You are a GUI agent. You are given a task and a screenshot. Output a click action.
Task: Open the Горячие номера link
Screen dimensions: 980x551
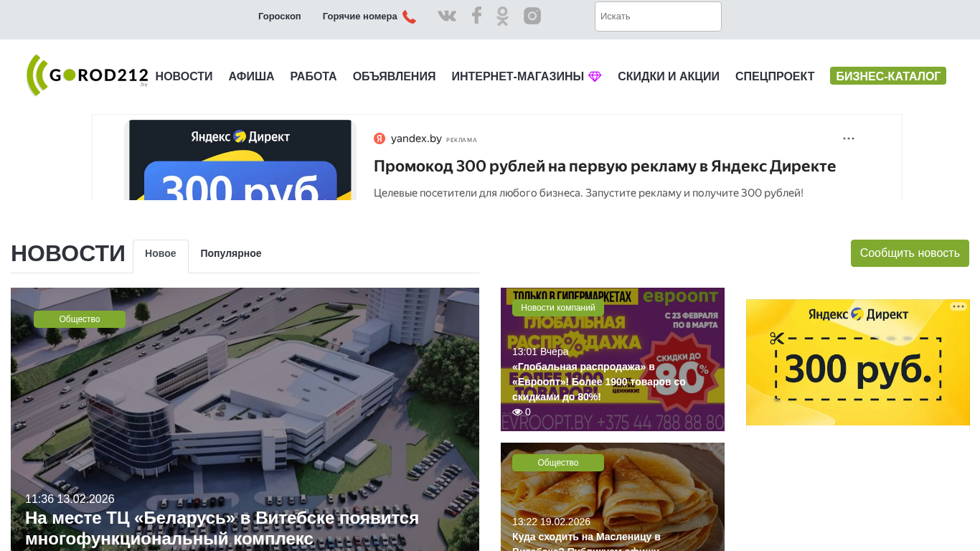coord(360,17)
